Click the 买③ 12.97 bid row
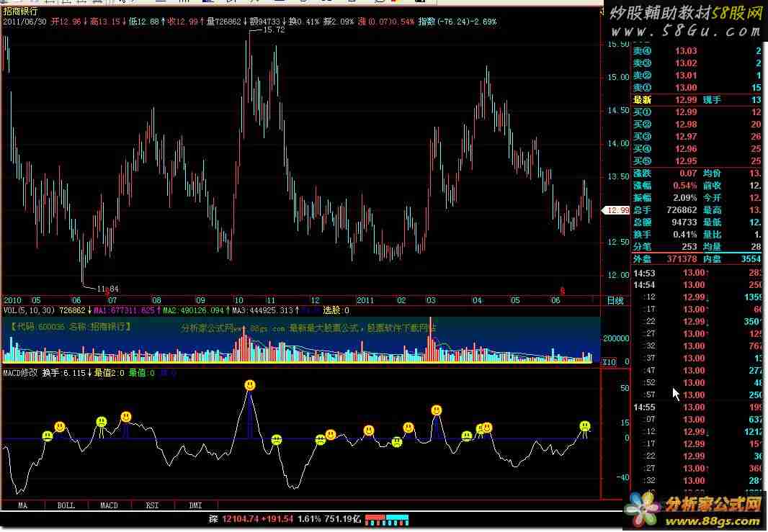 tap(698, 137)
